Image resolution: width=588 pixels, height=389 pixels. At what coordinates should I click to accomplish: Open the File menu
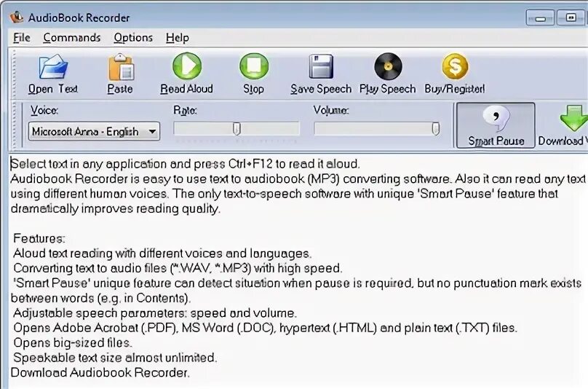[x=21, y=38]
